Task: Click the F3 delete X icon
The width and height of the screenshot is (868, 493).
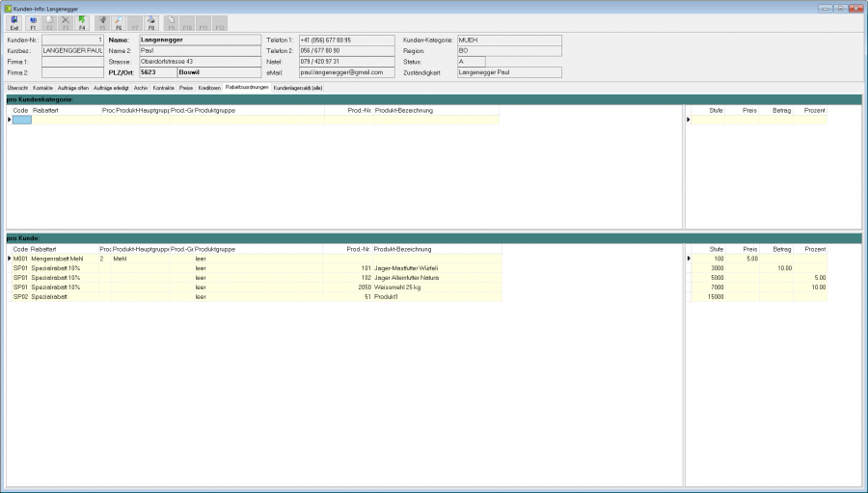Action: 66,23
